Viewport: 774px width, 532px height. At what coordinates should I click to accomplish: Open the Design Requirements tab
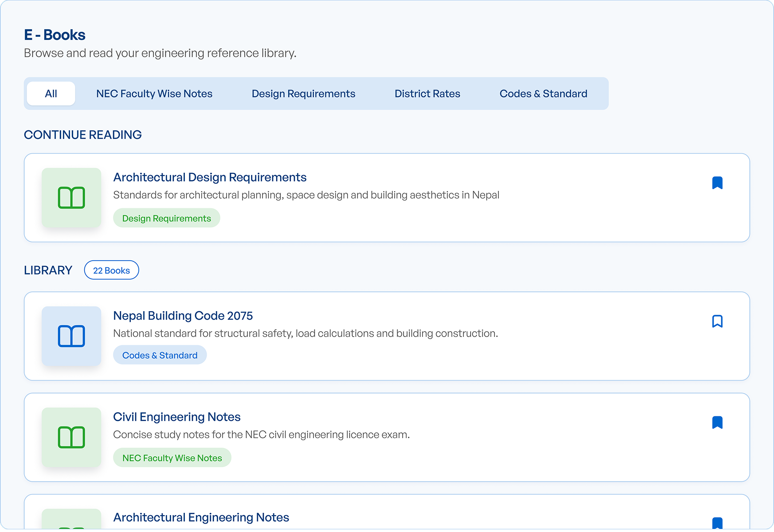[x=304, y=94]
